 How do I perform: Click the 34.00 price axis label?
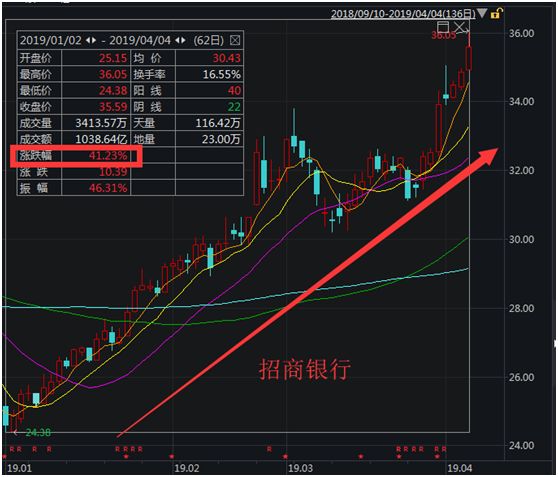point(521,102)
